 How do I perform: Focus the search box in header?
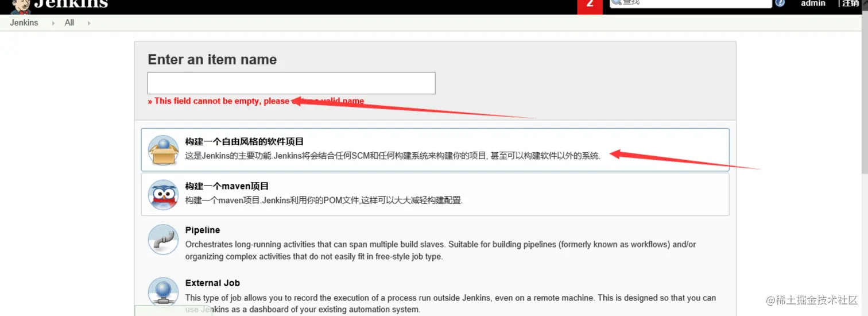[x=691, y=3]
